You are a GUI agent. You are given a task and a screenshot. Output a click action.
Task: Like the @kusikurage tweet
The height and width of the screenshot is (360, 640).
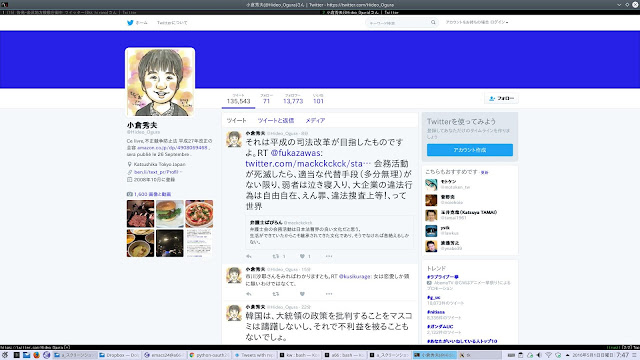coord(302,294)
